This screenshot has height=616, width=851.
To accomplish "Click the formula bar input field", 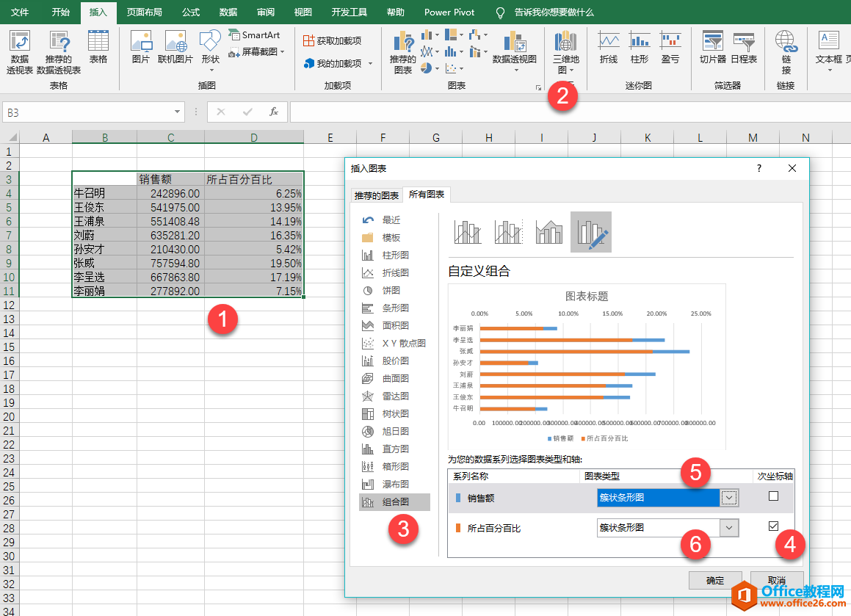I will [570, 112].
